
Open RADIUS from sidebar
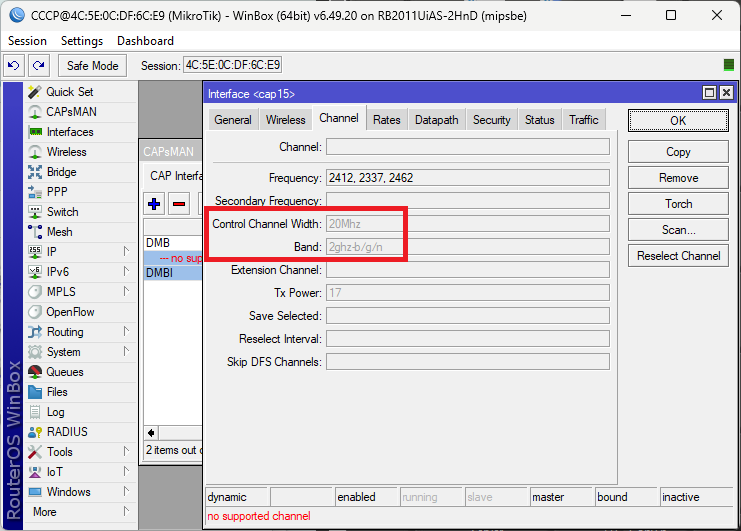point(80,432)
